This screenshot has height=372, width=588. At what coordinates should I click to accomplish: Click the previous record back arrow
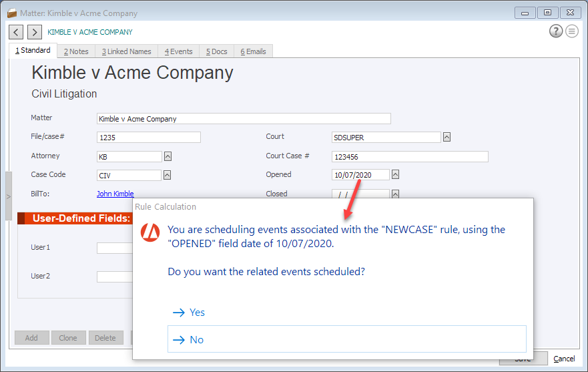16,32
